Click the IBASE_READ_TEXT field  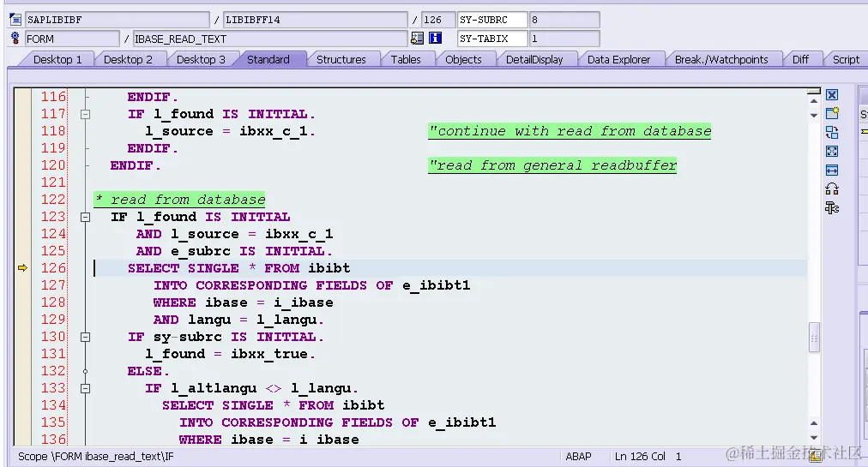270,39
